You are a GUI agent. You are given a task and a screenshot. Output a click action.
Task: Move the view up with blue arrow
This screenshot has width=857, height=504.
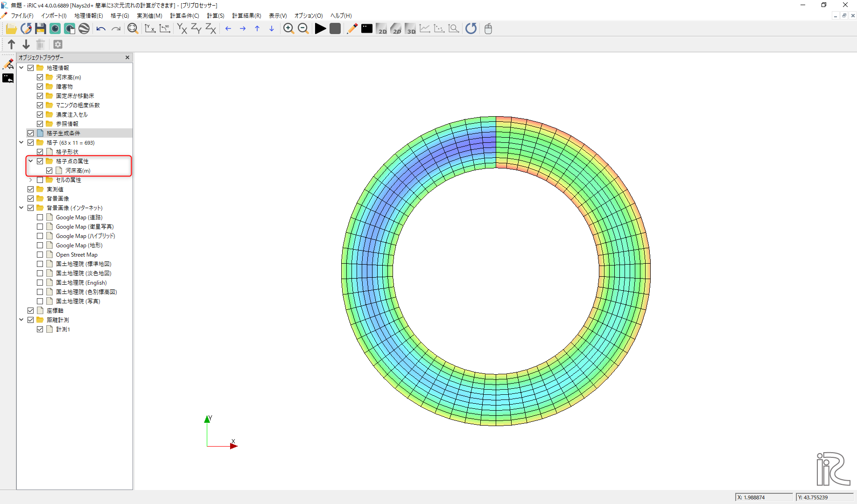click(257, 29)
